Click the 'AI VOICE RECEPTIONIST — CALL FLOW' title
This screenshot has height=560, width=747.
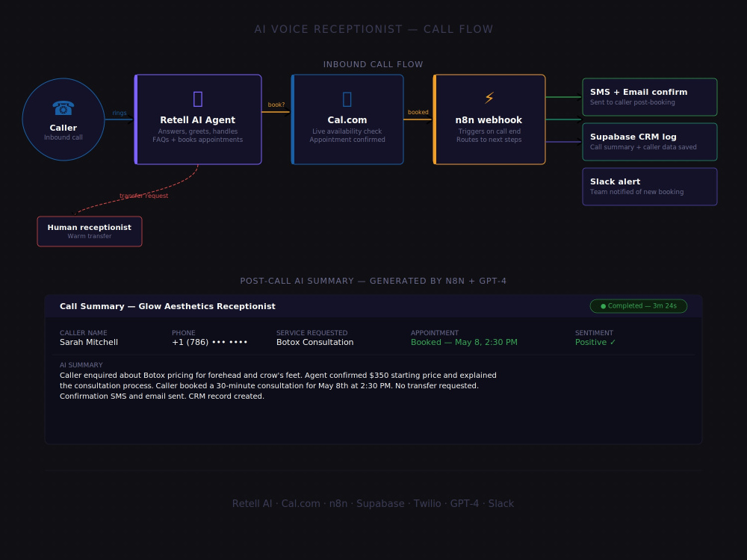coord(373,30)
